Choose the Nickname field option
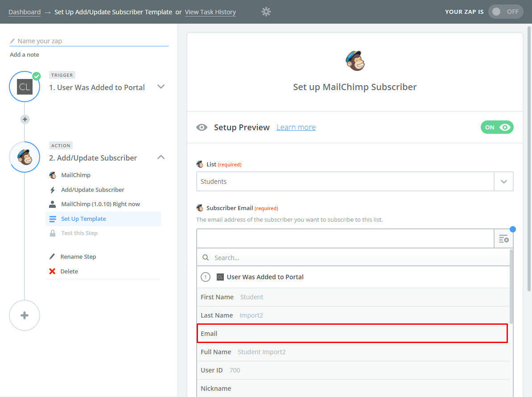The width and height of the screenshot is (532, 397). (353, 389)
